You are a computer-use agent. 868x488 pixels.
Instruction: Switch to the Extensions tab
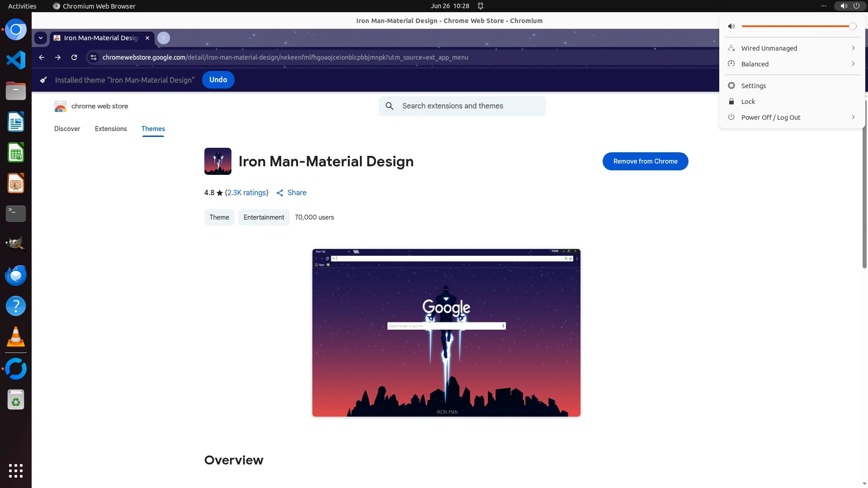click(x=111, y=129)
